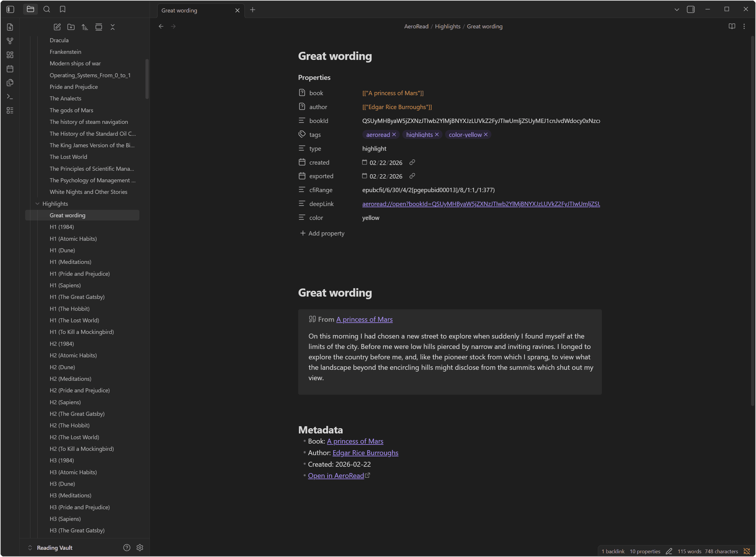
Task: Open H1 (Dune) note in file tree
Action: (x=62, y=250)
